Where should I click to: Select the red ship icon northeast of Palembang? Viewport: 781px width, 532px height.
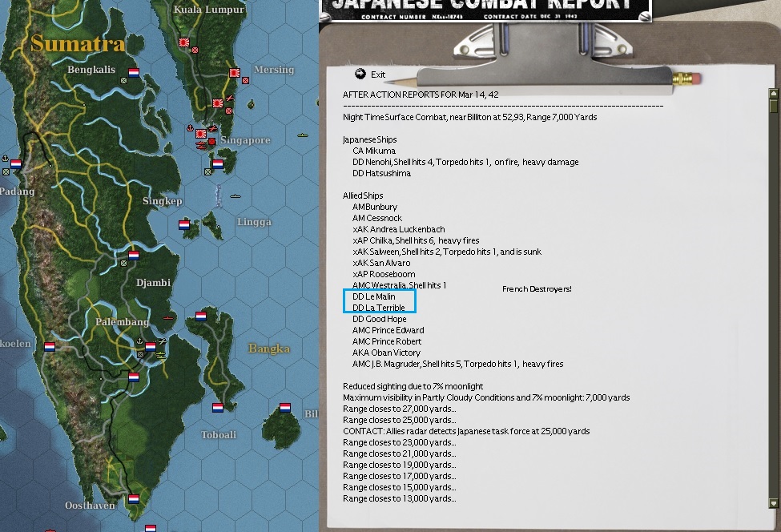coord(168,318)
